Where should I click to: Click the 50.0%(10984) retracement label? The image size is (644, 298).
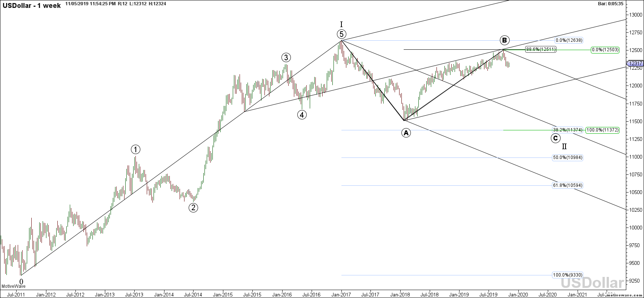(568, 158)
